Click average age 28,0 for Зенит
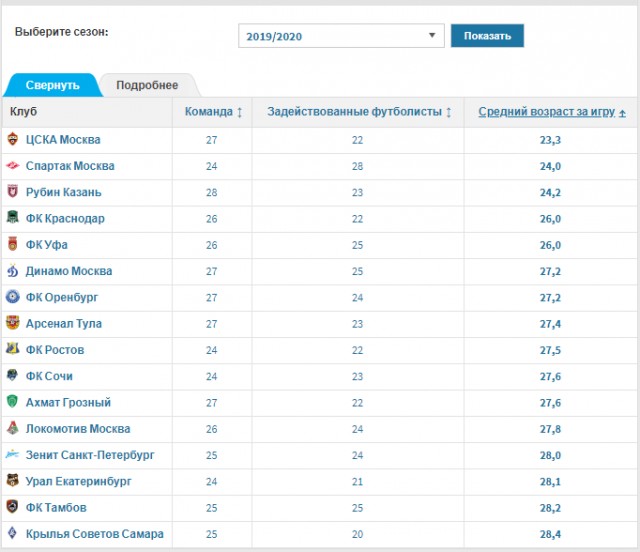The width and height of the screenshot is (640, 552). 550,455
